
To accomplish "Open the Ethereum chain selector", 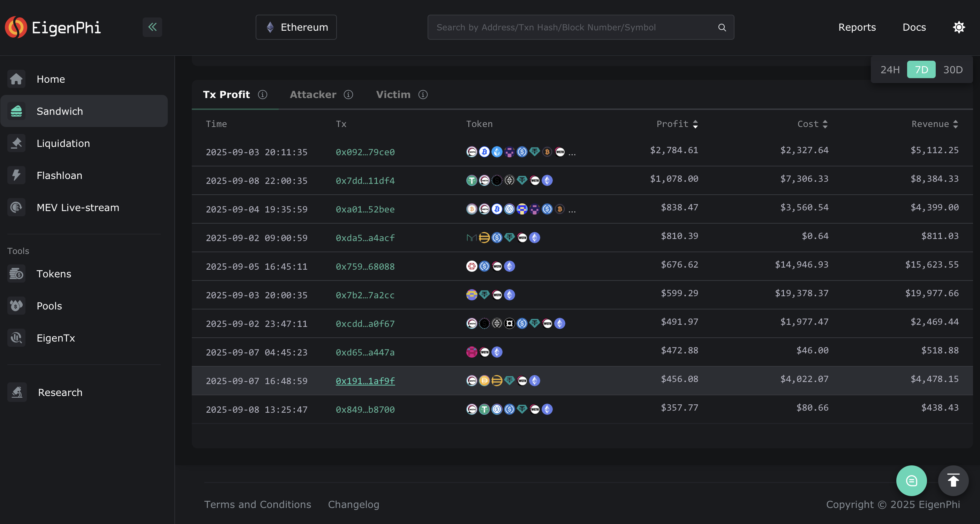I will coord(296,28).
